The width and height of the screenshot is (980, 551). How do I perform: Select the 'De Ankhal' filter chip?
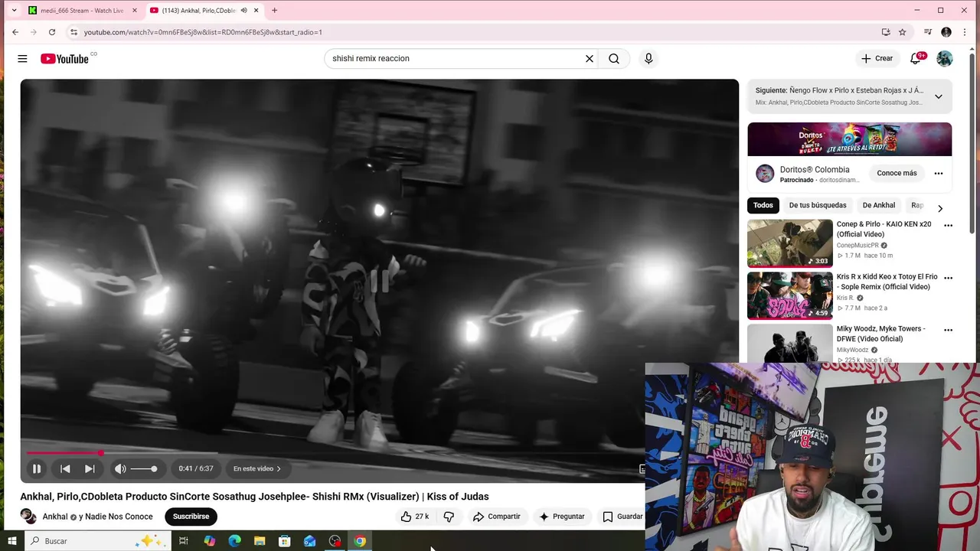point(879,205)
